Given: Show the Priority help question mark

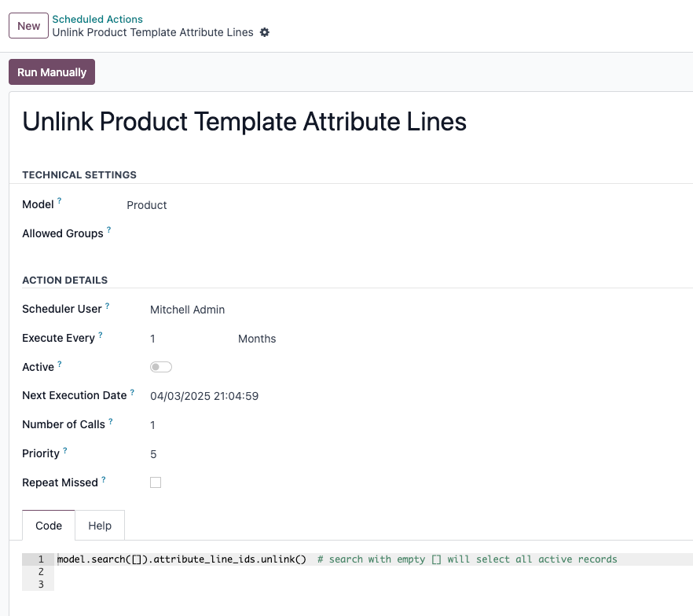Looking at the screenshot, I should 65,450.
